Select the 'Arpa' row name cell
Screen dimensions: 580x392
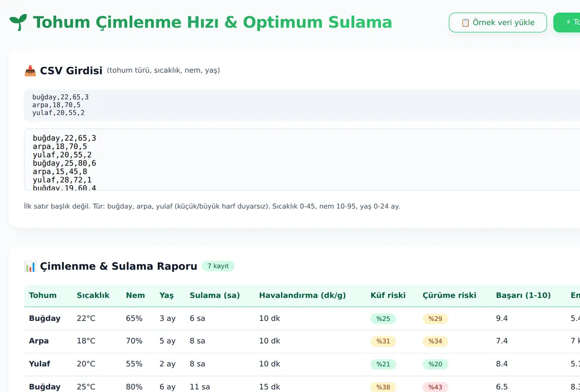39,341
